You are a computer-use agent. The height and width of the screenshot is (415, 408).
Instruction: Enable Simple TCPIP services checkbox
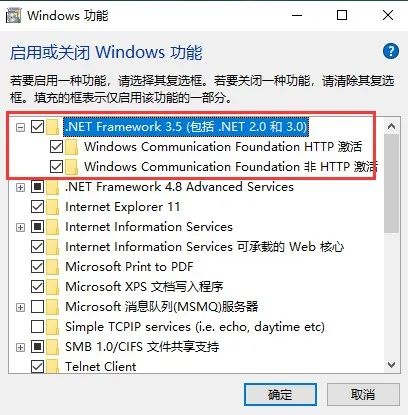pos(37,327)
